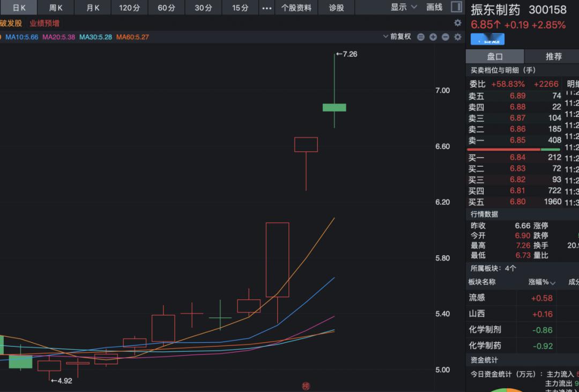Switch to 周K chart tab

[x=56, y=8]
